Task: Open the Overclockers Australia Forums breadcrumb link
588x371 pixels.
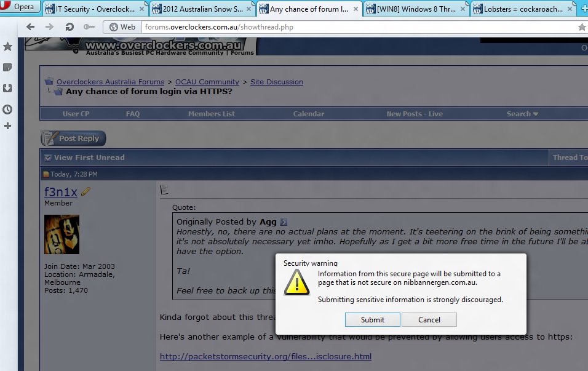Action: pyautogui.click(x=110, y=82)
